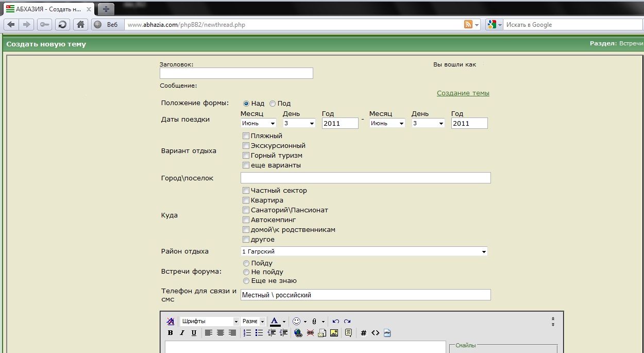Viewport: 644px width, 353px height.
Task: Open the 'Шрифты' font dropdown
Action: (209, 321)
